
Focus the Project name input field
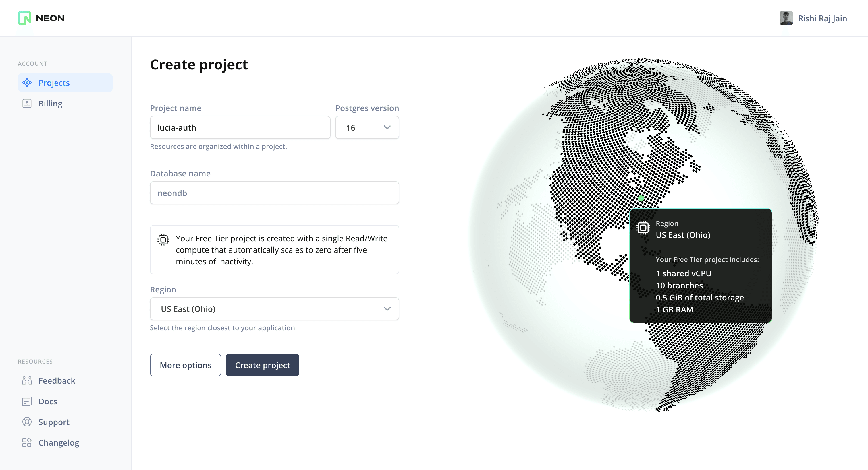240,128
